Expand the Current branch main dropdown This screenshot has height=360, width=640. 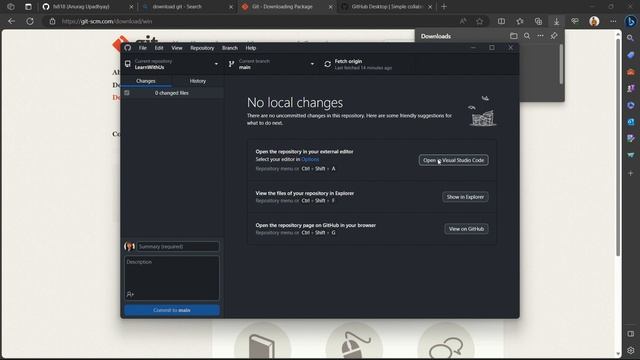click(x=271, y=64)
